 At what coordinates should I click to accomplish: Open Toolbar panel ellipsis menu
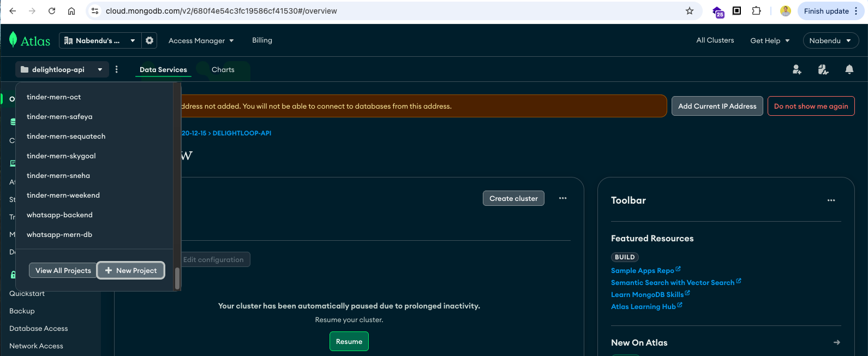[x=831, y=200]
